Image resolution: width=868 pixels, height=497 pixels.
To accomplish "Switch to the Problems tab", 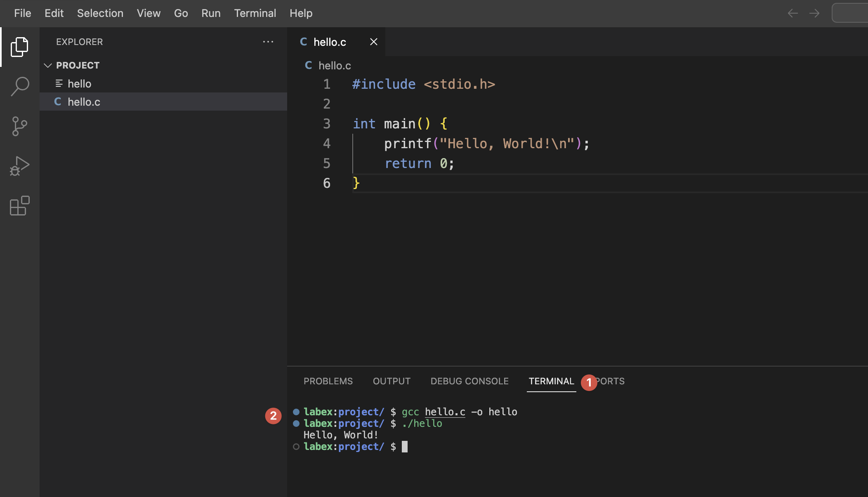I will pos(328,381).
